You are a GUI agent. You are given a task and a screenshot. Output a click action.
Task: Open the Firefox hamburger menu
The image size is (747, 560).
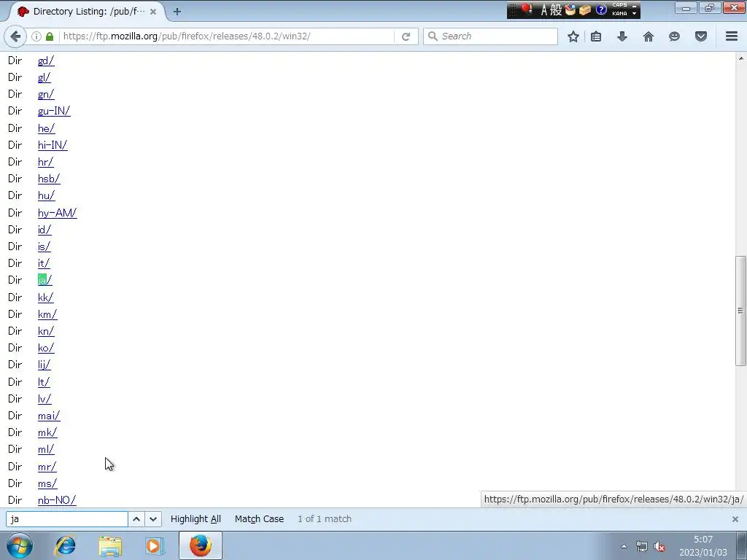coord(732,36)
